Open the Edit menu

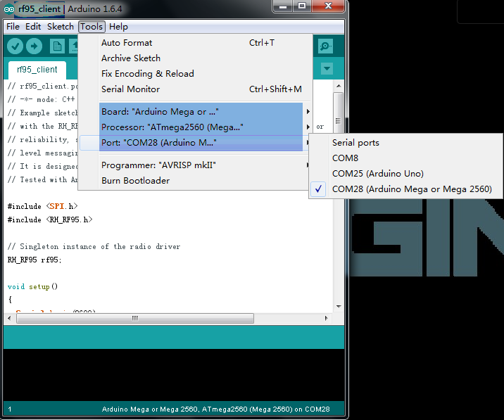click(x=33, y=27)
